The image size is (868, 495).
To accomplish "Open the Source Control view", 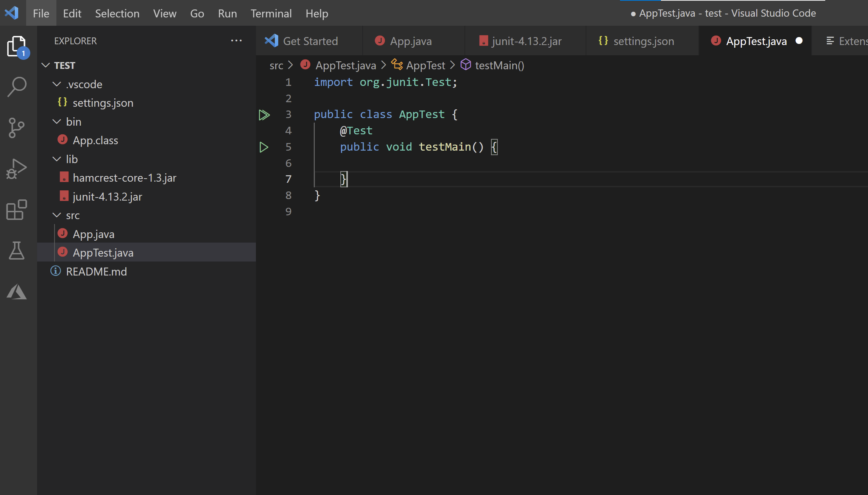I will pyautogui.click(x=17, y=128).
